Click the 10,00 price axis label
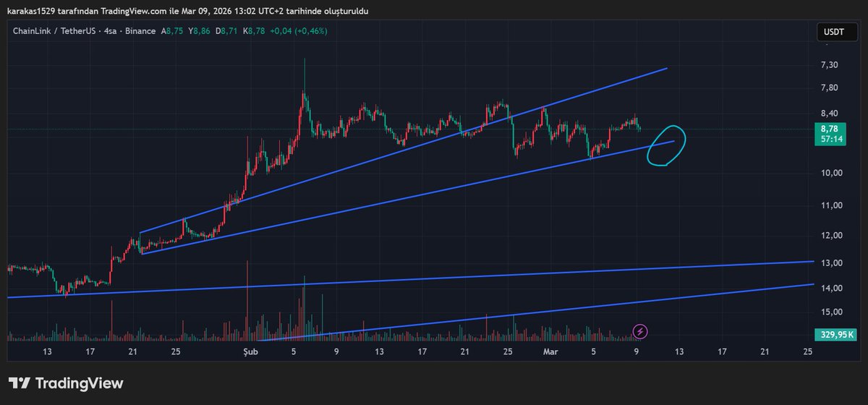868x405 pixels. 830,173
